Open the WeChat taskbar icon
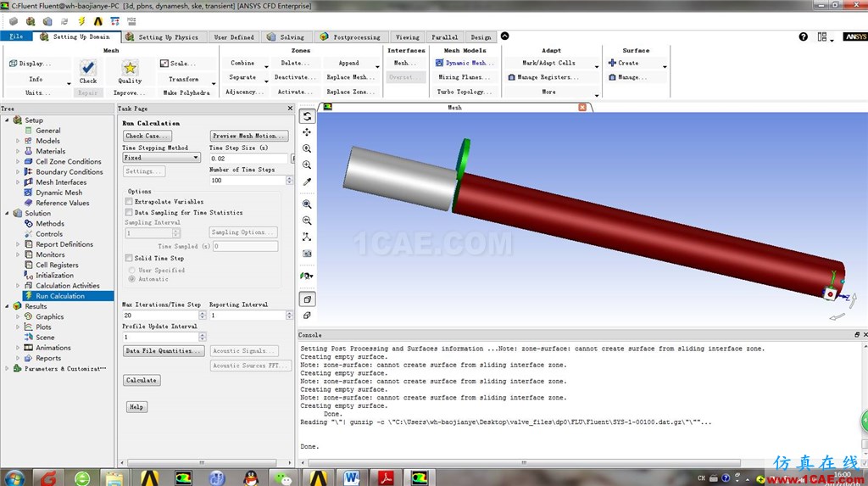 pyautogui.click(x=283, y=478)
